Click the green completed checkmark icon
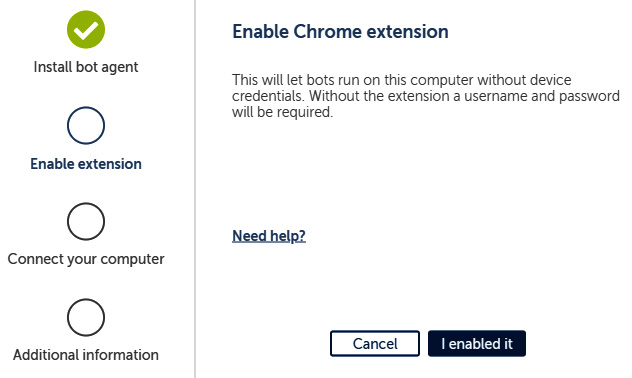The image size is (632, 378). tap(86, 29)
